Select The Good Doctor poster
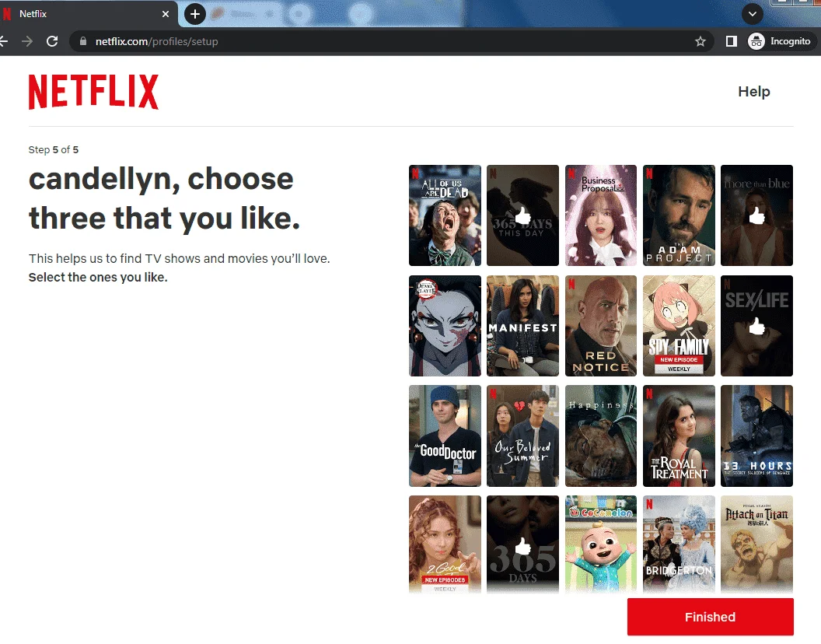The height and width of the screenshot is (644, 821). pyautogui.click(x=445, y=436)
